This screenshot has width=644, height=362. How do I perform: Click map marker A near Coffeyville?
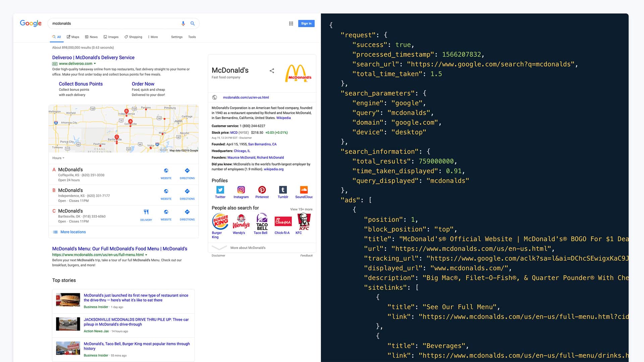(130, 122)
